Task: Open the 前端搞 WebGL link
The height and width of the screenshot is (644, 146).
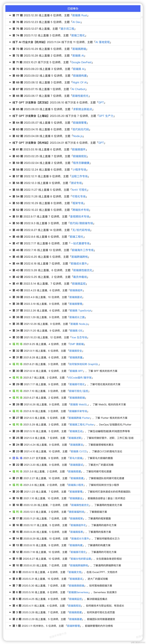Action: pyautogui.click(x=79, y=404)
